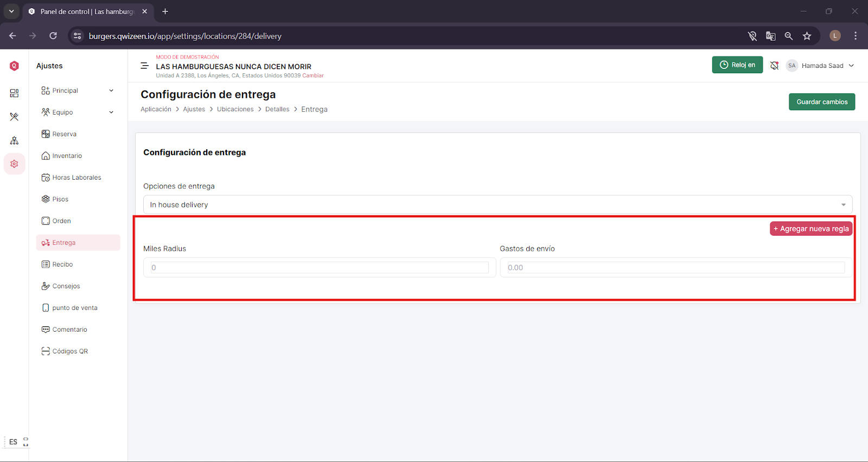868x462 pixels.
Task: Open the ES language selector
Action: (x=13, y=442)
